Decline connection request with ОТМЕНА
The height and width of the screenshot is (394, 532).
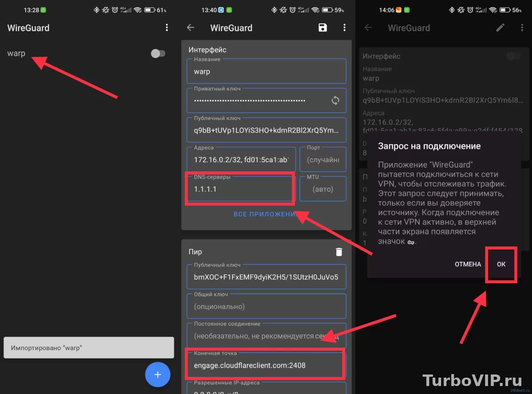click(468, 264)
